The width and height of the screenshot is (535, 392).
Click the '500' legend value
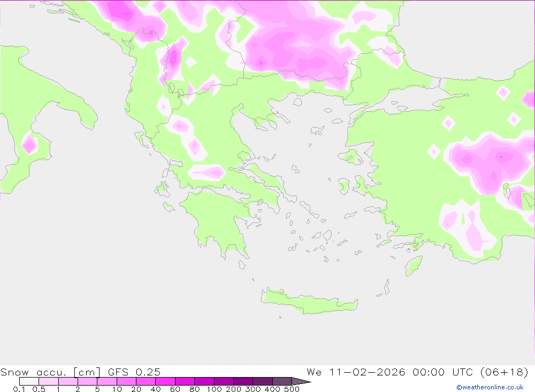292,389
